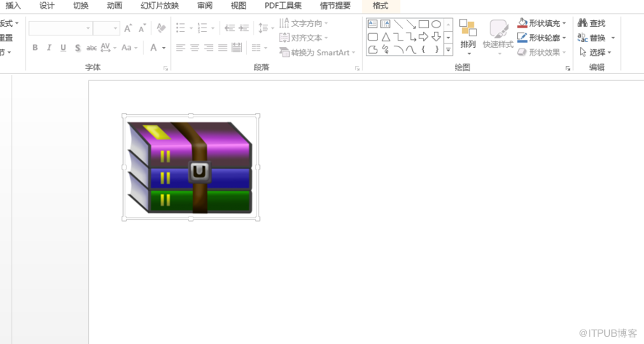Pick the arrow line shape
This screenshot has height=344, width=644.
(411, 24)
